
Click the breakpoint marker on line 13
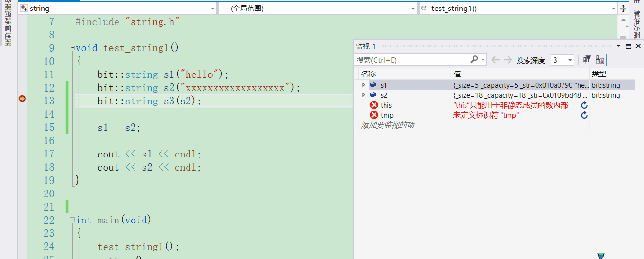click(22, 99)
